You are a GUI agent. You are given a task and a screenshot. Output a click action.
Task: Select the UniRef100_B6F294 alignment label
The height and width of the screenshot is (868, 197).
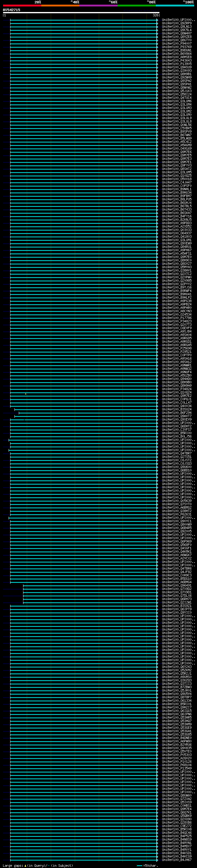click(177, 413)
